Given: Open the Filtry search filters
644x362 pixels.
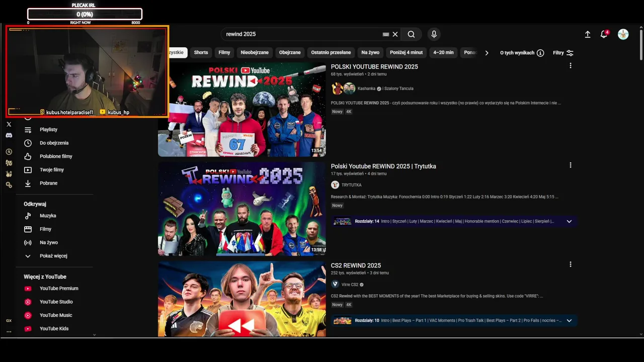Looking at the screenshot, I should pyautogui.click(x=563, y=53).
